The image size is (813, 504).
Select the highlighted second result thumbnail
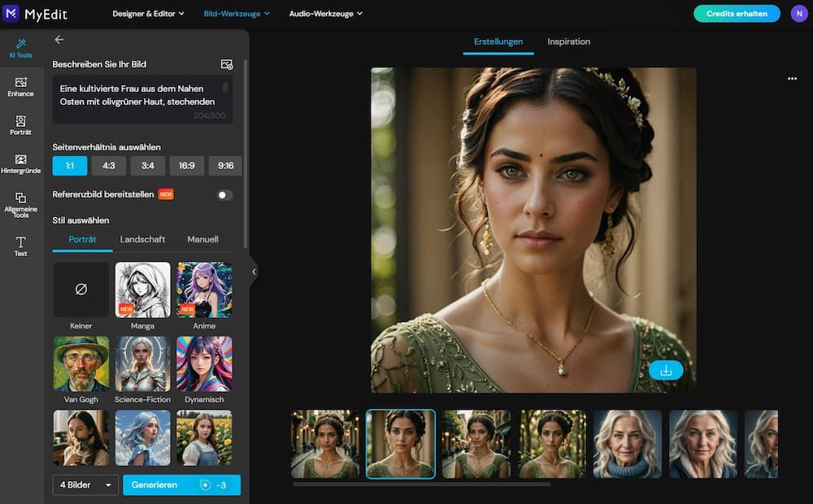401,444
